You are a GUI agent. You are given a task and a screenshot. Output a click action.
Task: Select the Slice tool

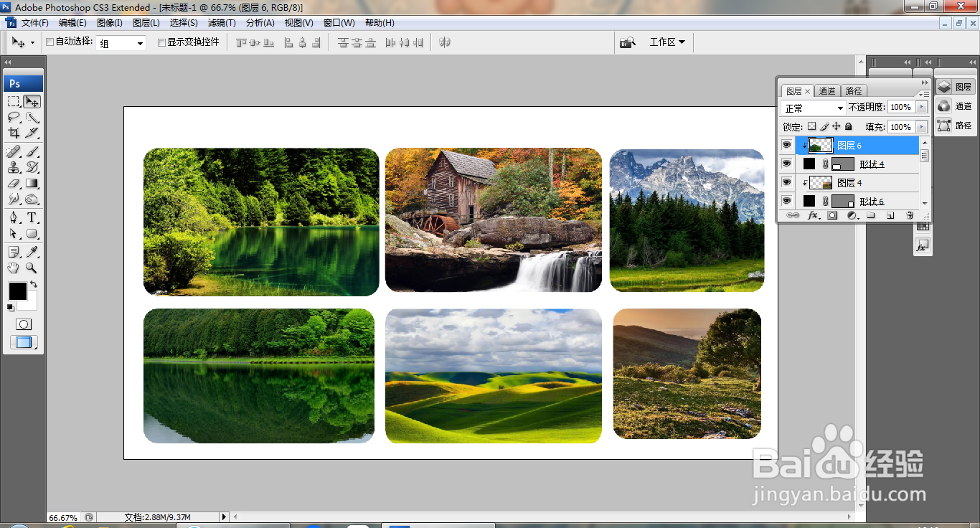click(x=32, y=133)
